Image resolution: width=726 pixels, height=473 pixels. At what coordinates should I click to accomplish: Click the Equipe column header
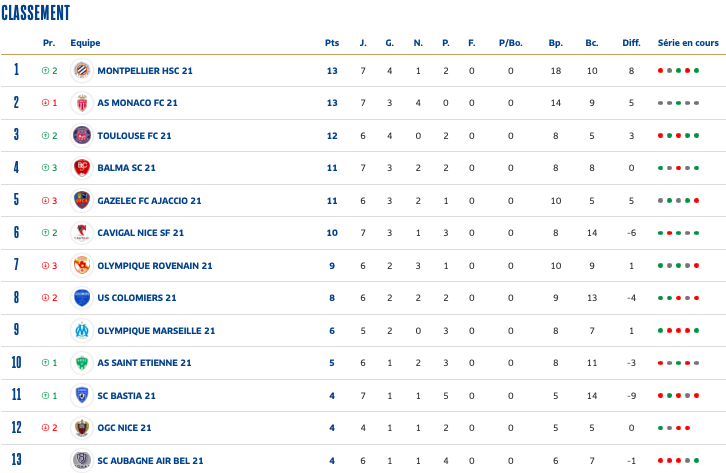coord(85,43)
